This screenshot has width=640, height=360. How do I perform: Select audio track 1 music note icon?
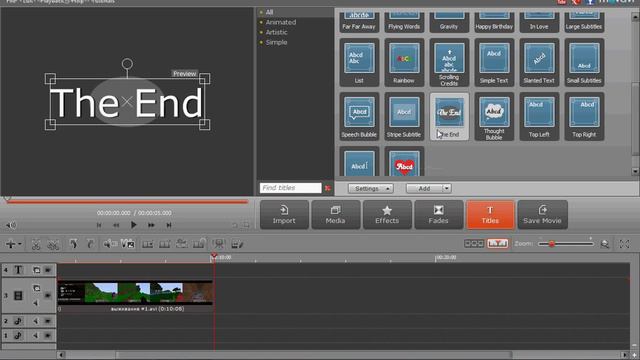click(x=18, y=336)
